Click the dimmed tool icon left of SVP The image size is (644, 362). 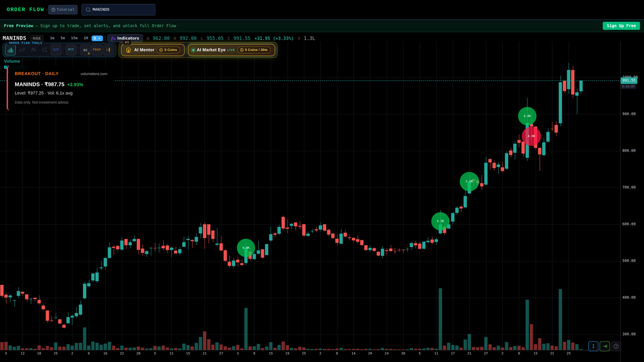(45, 50)
